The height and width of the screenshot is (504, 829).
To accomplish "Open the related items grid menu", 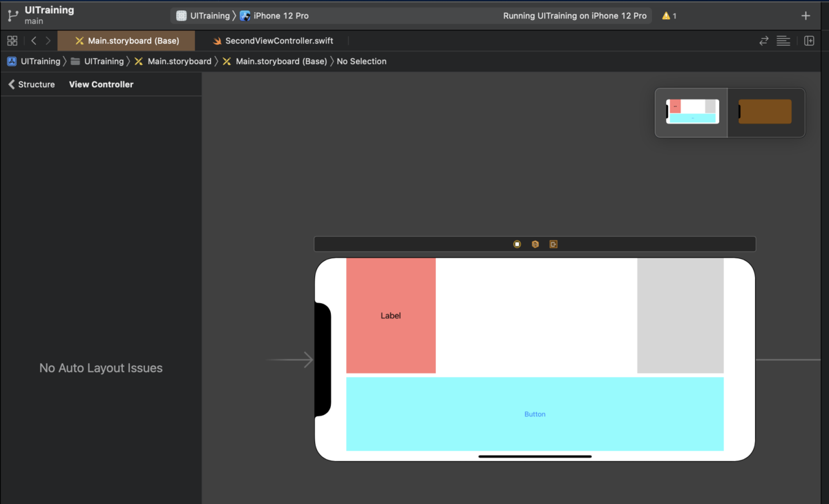I will [x=12, y=41].
